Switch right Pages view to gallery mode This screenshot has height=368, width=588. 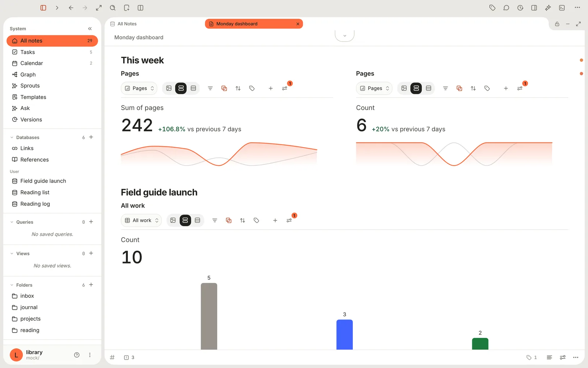404,88
